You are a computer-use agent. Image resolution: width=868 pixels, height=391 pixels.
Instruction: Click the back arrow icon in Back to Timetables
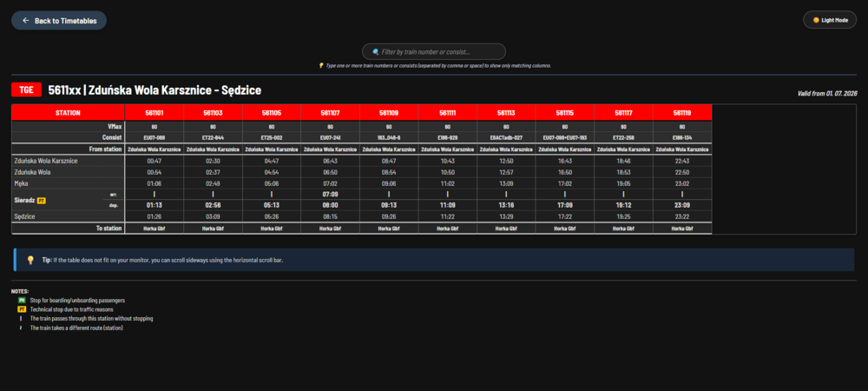25,21
